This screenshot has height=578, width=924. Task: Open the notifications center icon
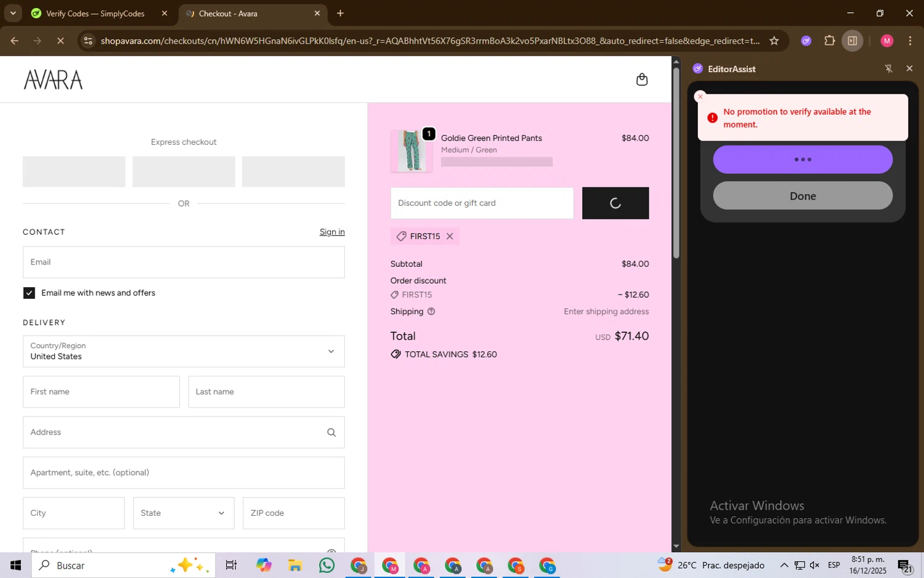point(906,566)
